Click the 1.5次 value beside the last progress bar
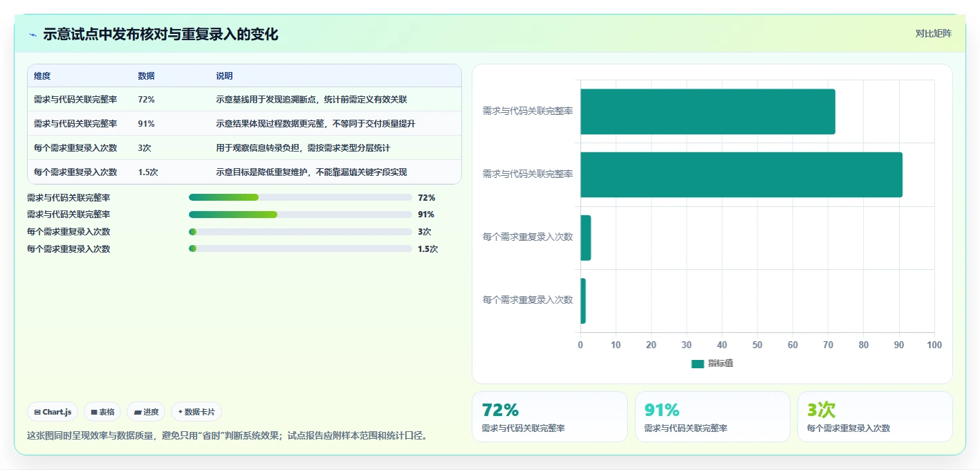The height and width of the screenshot is (470, 980). [428, 249]
